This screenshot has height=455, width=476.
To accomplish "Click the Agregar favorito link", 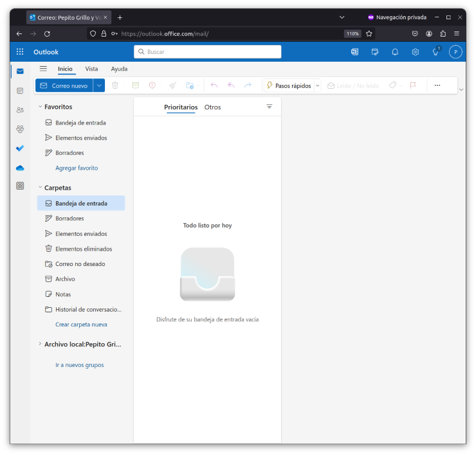I will pyautogui.click(x=77, y=168).
